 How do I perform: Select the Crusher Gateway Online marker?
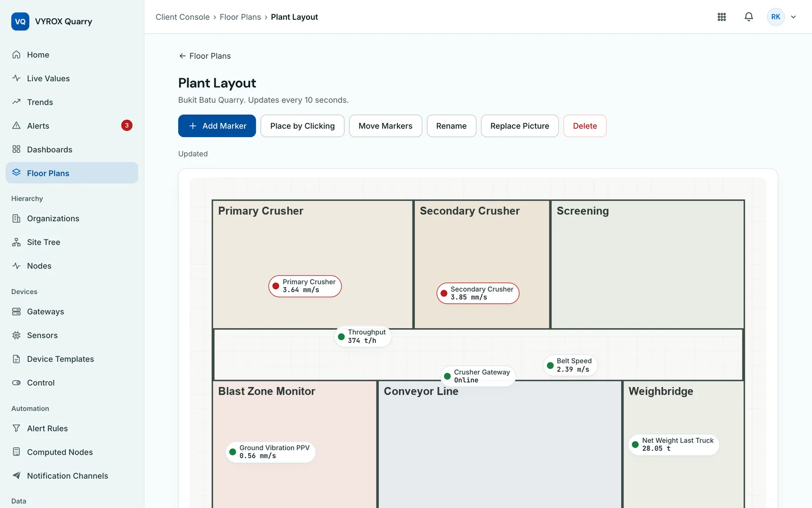tap(478, 376)
